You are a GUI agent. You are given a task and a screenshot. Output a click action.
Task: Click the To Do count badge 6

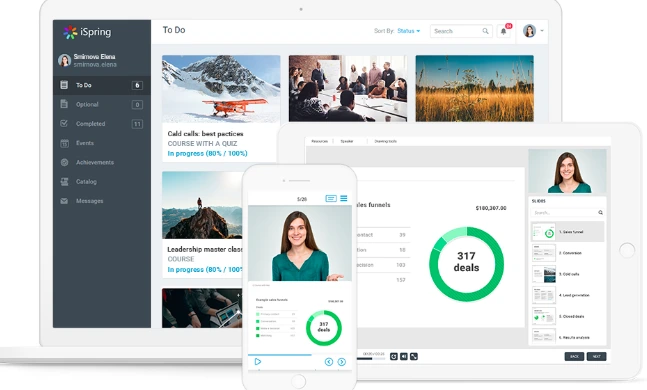(x=137, y=85)
